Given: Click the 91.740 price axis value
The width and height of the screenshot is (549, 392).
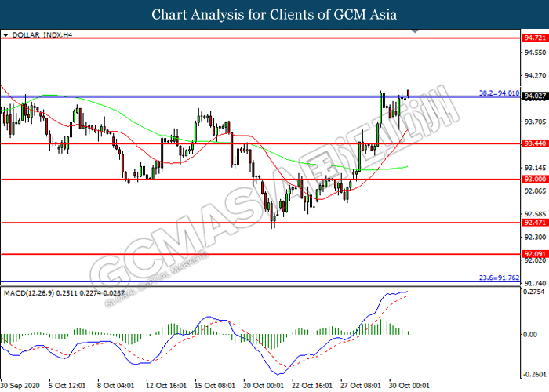Looking at the screenshot, I should pos(535,283).
